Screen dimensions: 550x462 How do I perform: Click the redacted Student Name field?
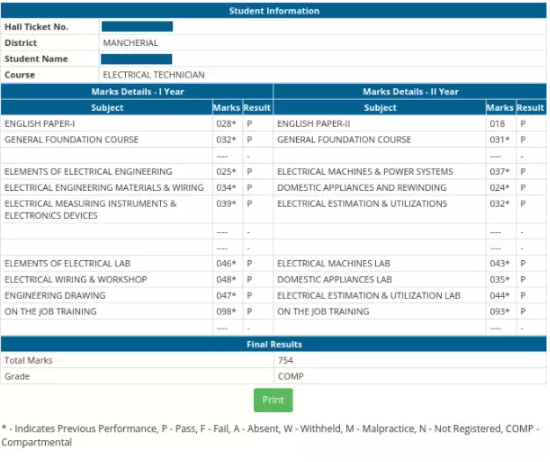pyautogui.click(x=136, y=59)
